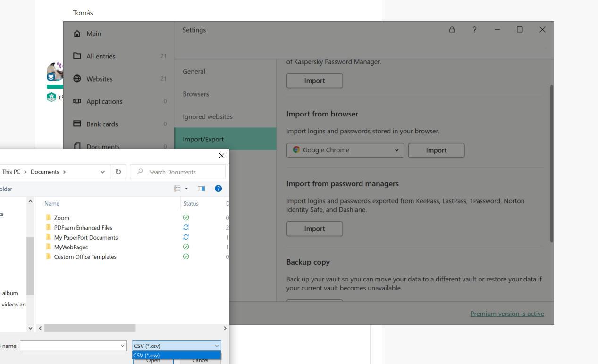Screen dimensions: 598x364
Task: Open Google Chrome browser dropdown
Action: click(x=345, y=150)
